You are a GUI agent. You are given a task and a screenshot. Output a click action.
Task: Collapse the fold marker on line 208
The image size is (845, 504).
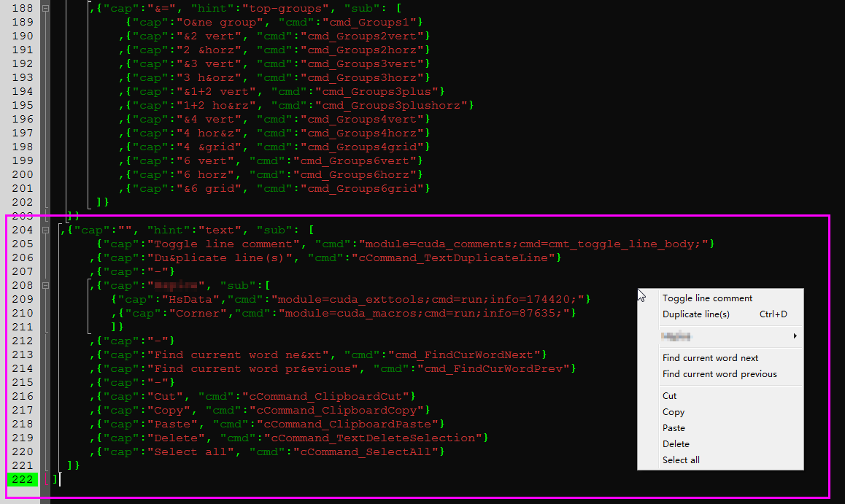(x=45, y=286)
